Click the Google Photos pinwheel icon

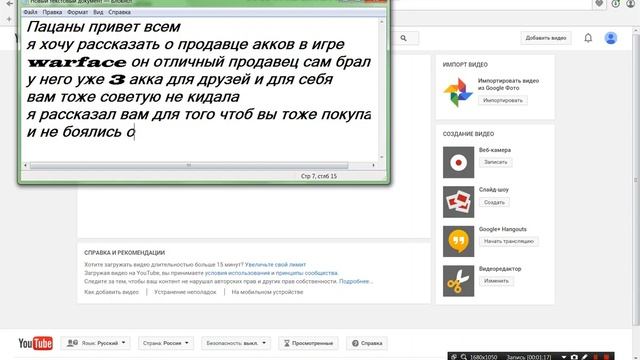pyautogui.click(x=458, y=92)
